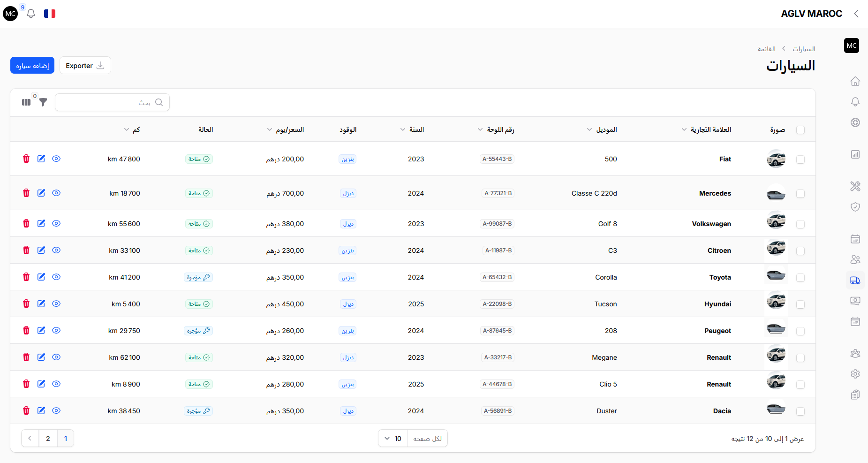Go to page 2
The height and width of the screenshot is (463, 868).
tap(48, 439)
